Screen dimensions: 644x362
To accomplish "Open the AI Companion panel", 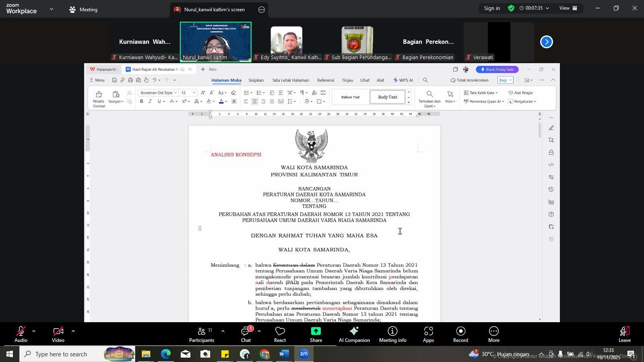I will pos(354,334).
